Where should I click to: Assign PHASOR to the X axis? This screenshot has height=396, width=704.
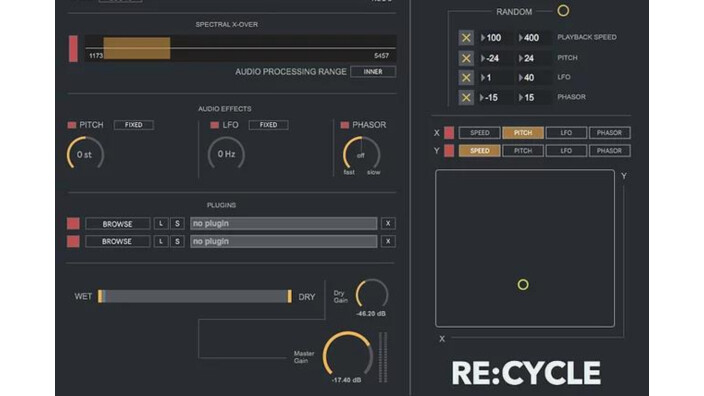coord(609,133)
